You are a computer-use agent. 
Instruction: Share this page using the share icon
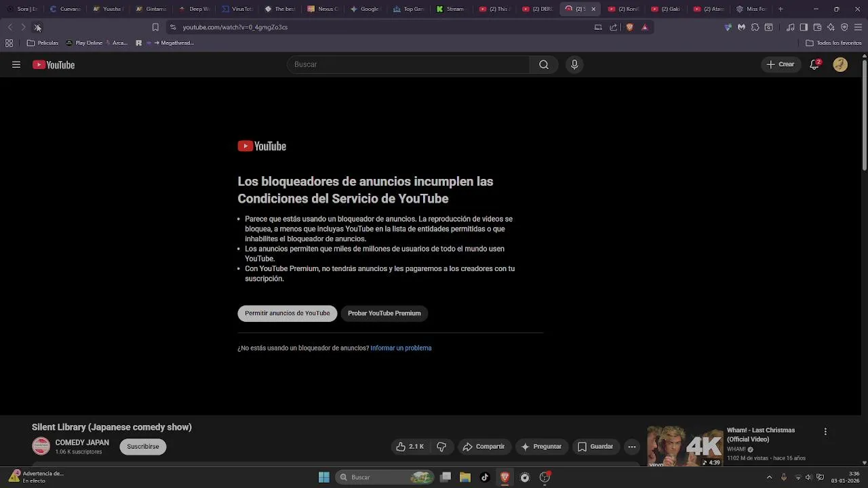(x=614, y=27)
